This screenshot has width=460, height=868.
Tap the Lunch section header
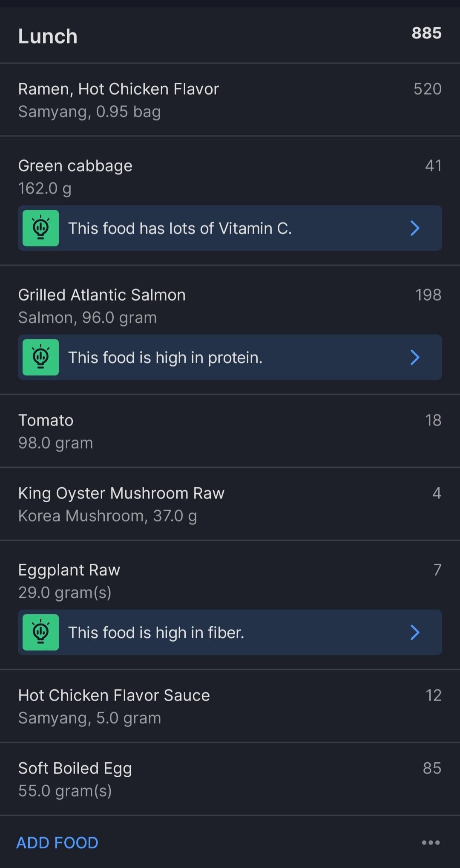click(x=48, y=36)
